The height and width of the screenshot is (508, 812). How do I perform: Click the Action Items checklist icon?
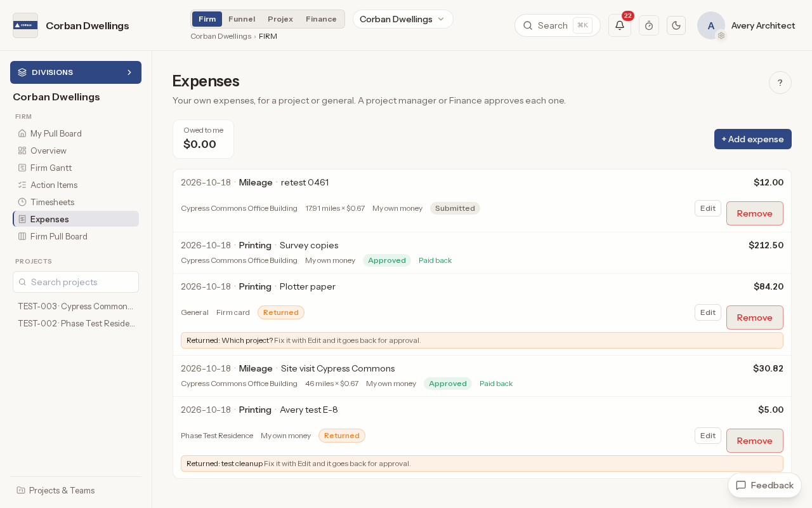click(22, 185)
